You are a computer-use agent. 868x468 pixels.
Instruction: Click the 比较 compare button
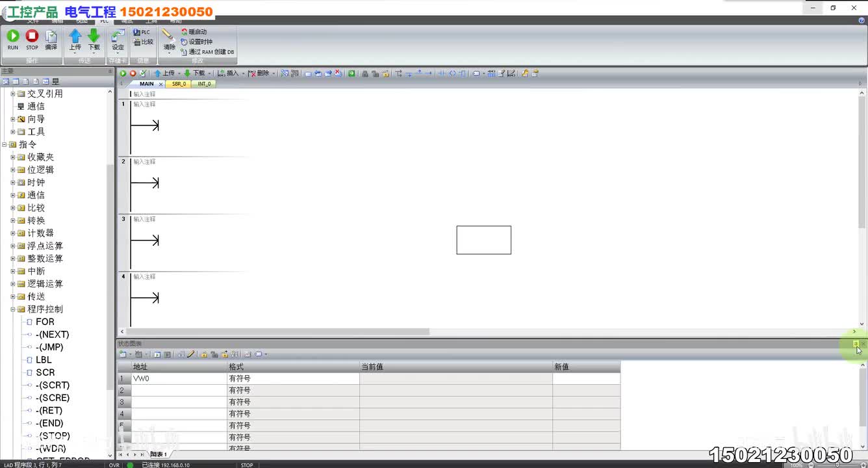tap(143, 42)
